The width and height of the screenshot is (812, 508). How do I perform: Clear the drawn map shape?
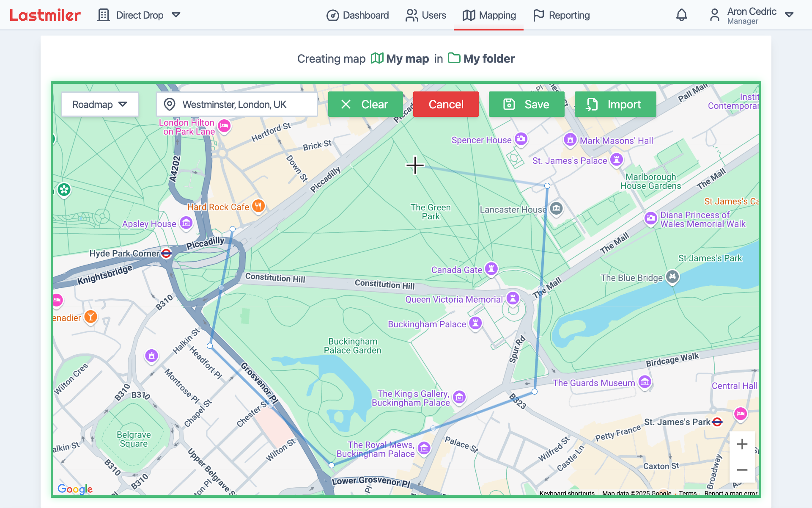click(x=365, y=104)
